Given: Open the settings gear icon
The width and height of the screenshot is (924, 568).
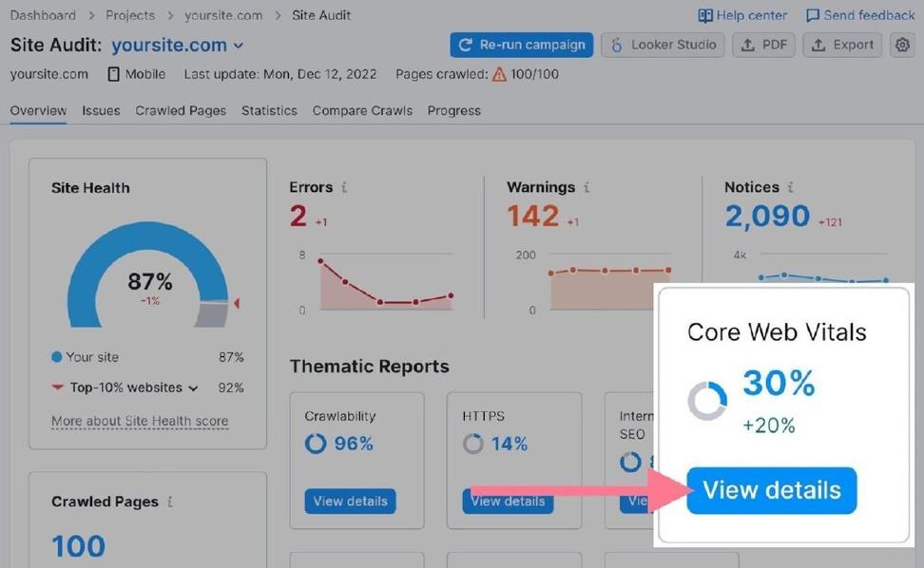Looking at the screenshot, I should (902, 45).
